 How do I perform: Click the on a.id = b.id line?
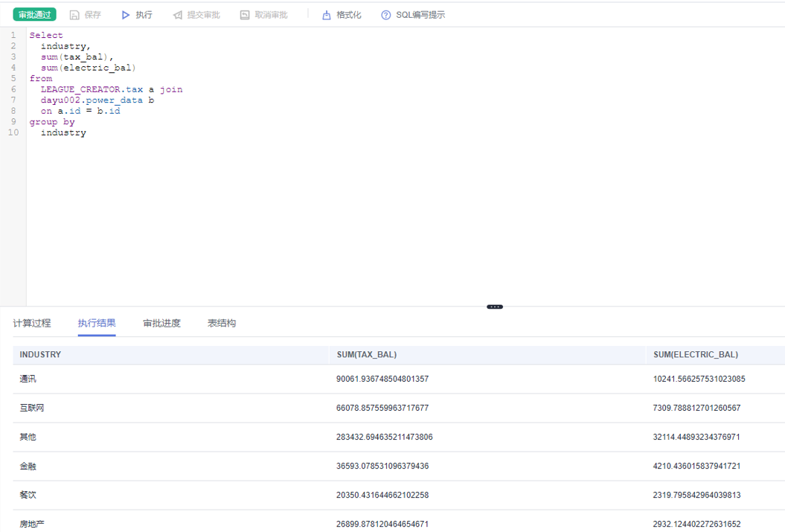click(80, 111)
